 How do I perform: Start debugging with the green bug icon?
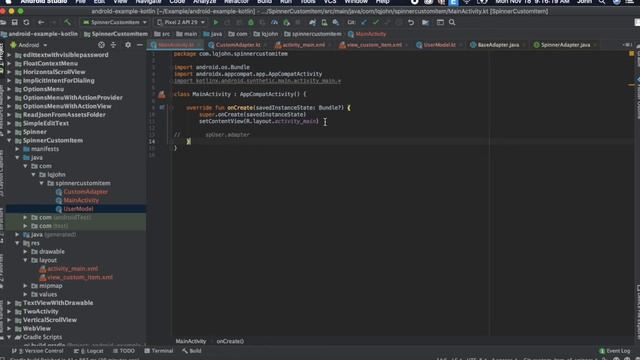tap(251, 22)
